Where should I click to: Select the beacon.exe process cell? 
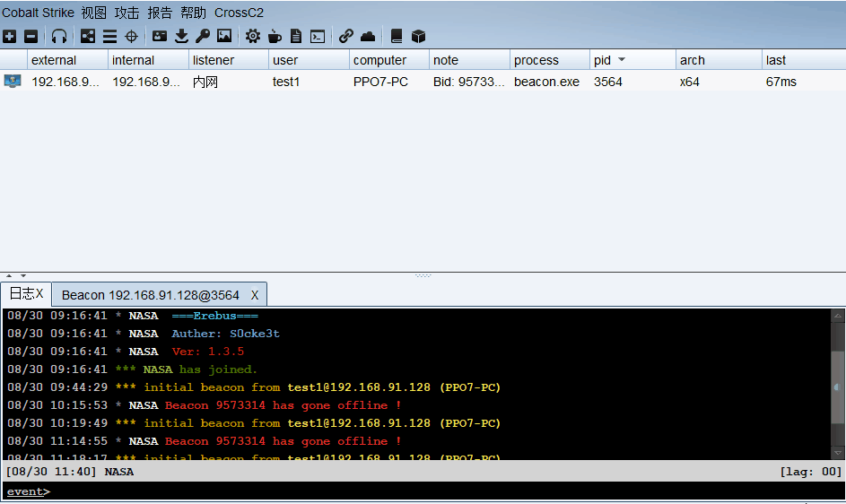(546, 82)
